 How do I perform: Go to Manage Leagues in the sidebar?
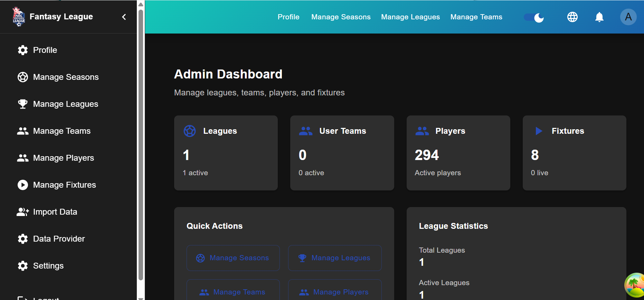(x=68, y=104)
